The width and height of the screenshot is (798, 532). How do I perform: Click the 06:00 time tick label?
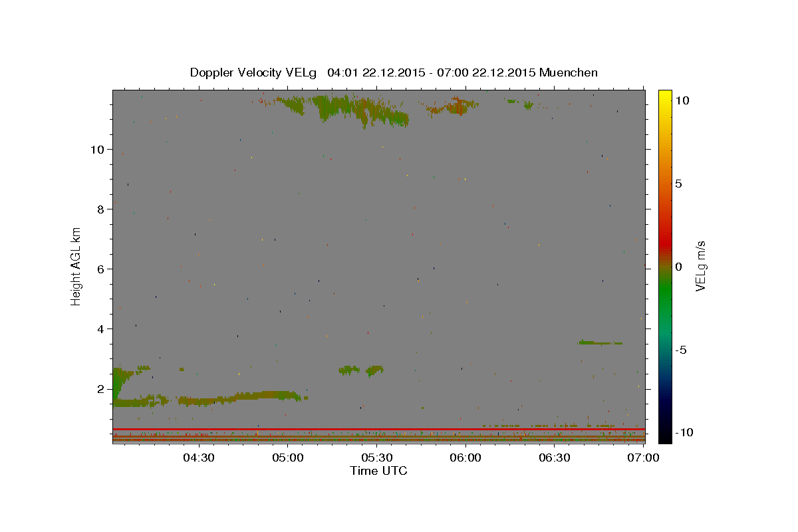[x=465, y=458]
